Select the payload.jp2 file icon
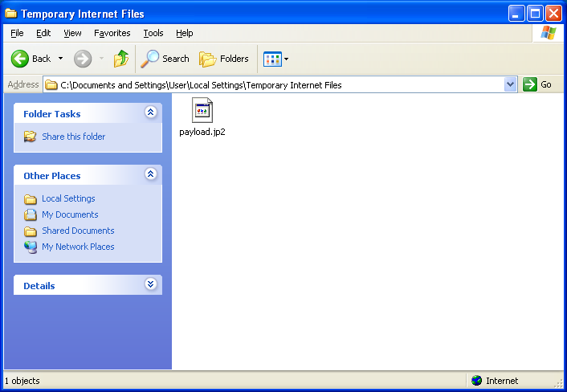Image resolution: width=567 pixels, height=392 pixels. click(202, 111)
